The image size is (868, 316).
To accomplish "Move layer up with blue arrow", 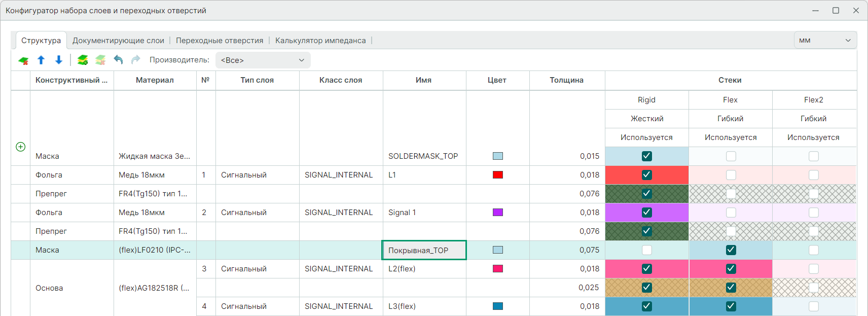I will pos(41,60).
